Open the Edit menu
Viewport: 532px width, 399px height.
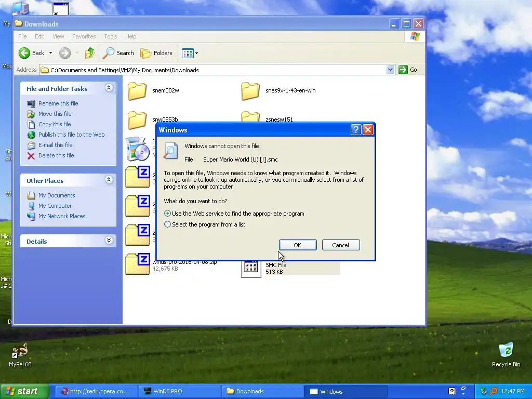click(x=39, y=36)
